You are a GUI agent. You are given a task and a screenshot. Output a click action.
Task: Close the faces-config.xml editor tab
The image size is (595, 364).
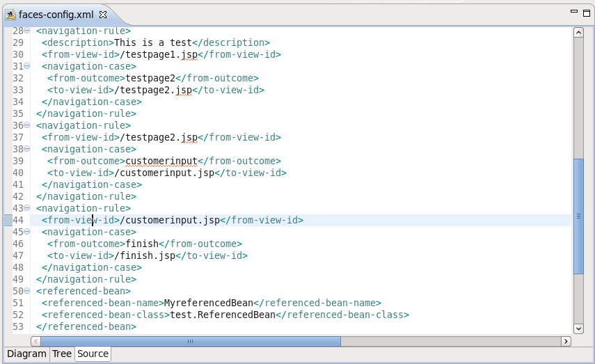pyautogui.click(x=103, y=15)
